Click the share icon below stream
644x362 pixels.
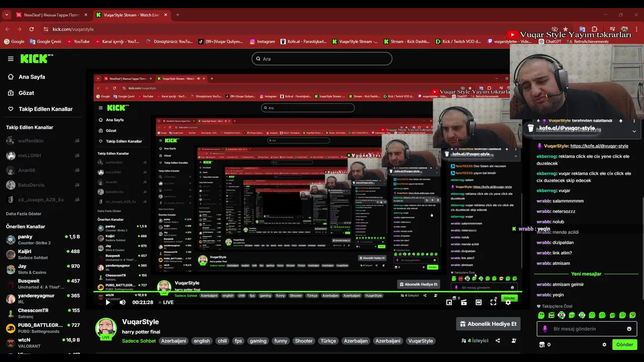498,340
